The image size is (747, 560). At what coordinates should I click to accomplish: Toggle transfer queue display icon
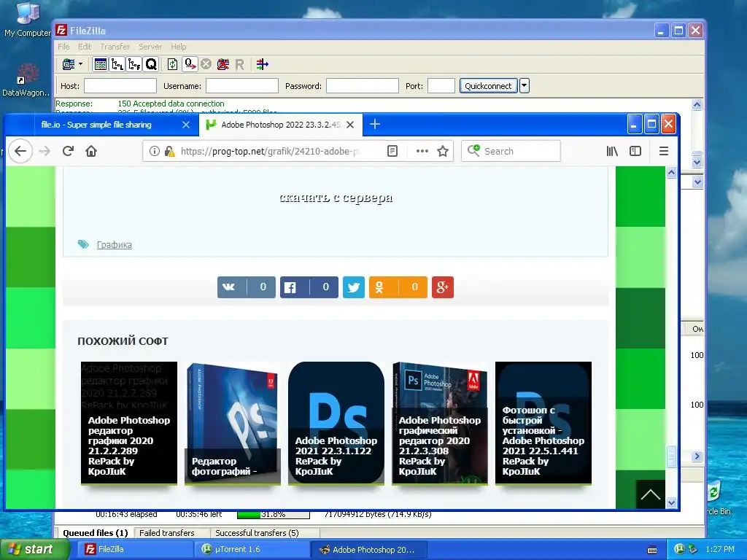(151, 64)
